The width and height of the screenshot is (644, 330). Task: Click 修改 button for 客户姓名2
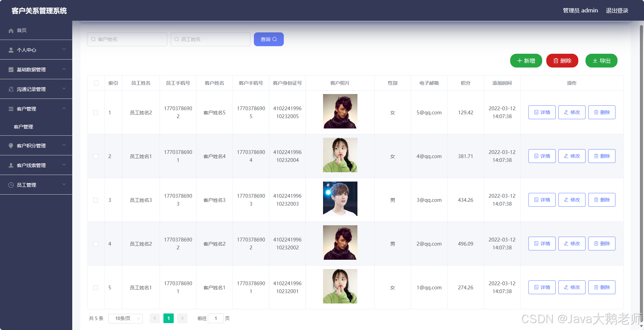pos(572,244)
